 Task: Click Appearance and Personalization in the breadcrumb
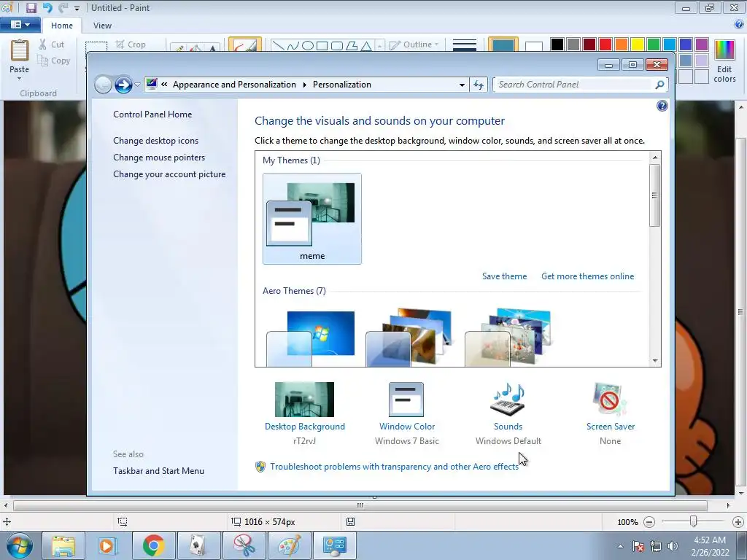234,85
